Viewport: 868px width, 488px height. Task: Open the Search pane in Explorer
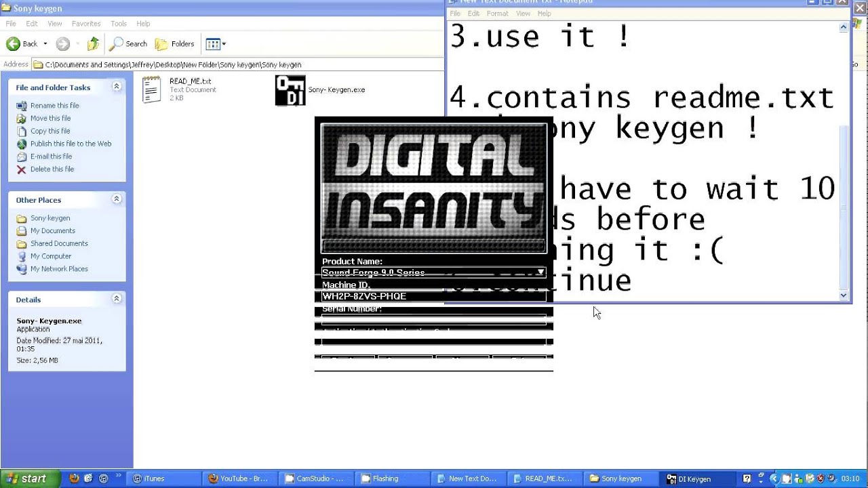(x=129, y=44)
